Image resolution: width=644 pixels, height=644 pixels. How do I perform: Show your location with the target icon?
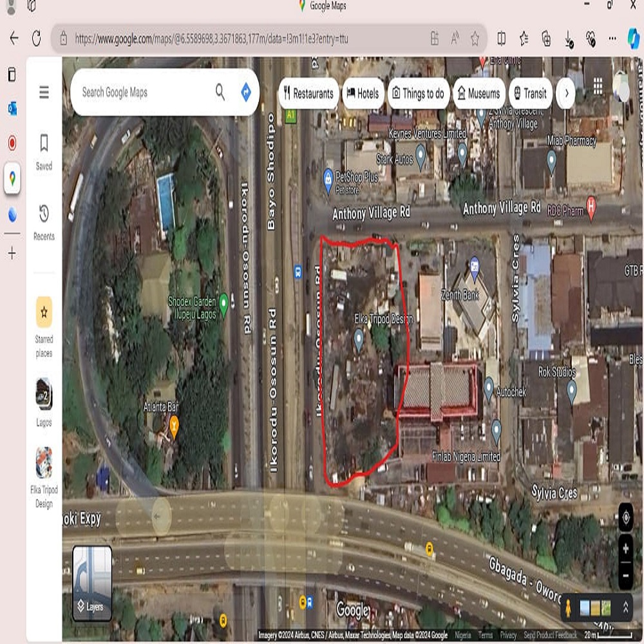point(626,518)
